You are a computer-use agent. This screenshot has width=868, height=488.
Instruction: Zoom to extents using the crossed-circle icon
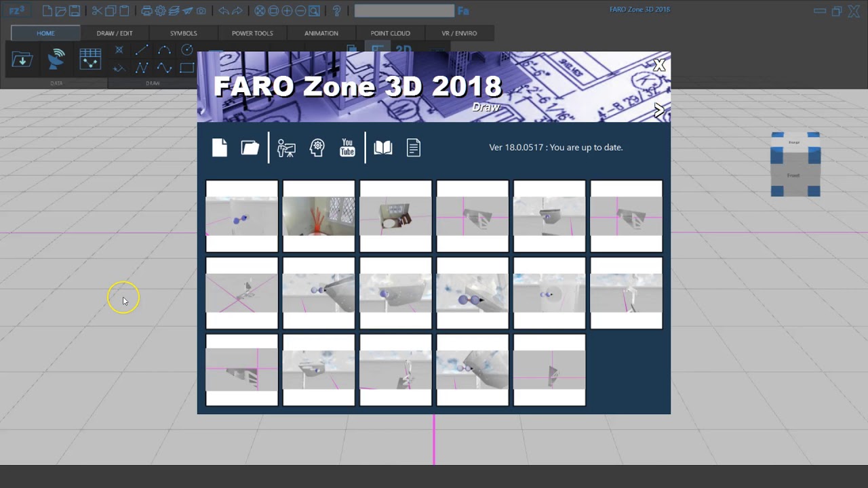tap(260, 11)
